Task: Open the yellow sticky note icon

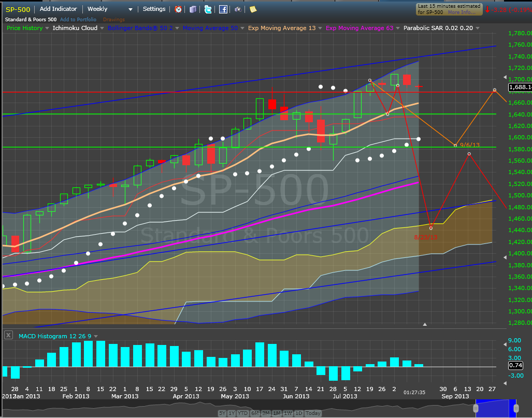Action: [253, 9]
